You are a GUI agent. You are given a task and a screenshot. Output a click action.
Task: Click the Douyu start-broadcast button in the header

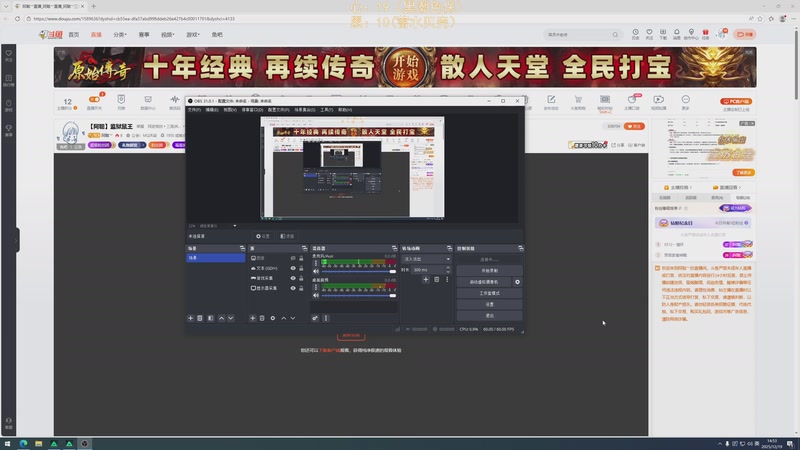pyautogui.click(x=745, y=35)
